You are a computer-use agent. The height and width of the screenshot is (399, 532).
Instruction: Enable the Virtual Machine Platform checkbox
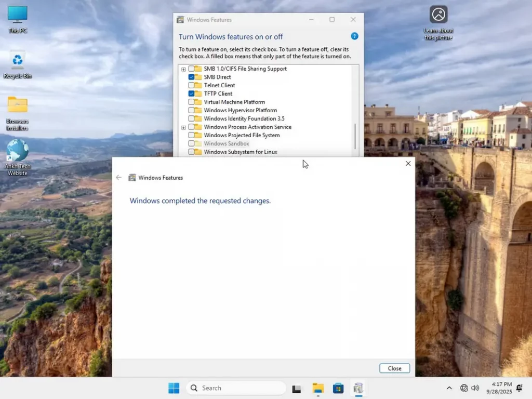[x=191, y=102]
